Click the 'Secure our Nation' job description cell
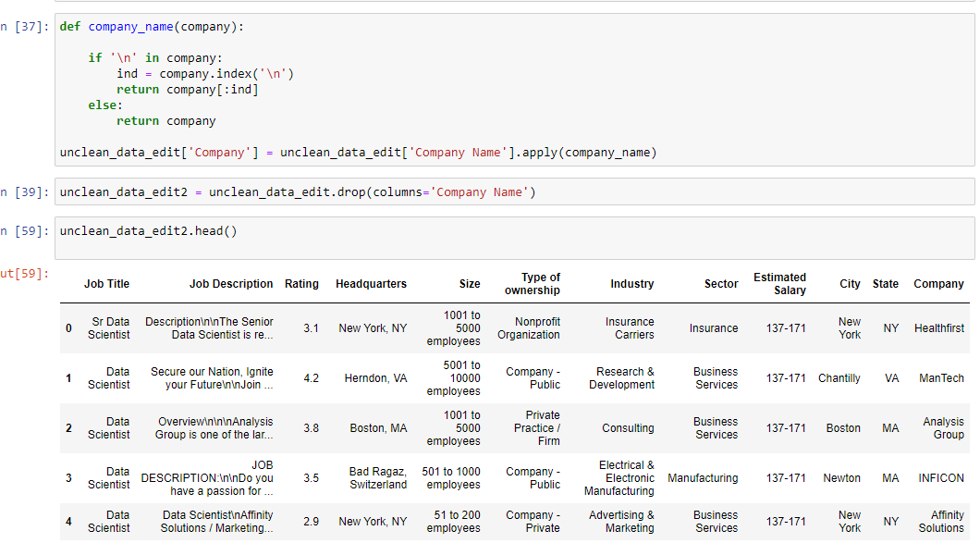 212,377
